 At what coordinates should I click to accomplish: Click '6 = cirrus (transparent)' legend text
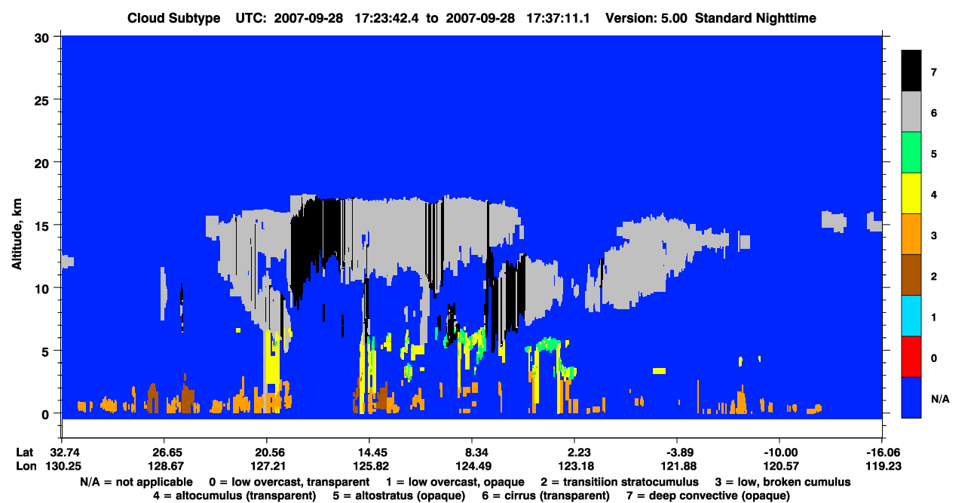pyautogui.click(x=544, y=495)
